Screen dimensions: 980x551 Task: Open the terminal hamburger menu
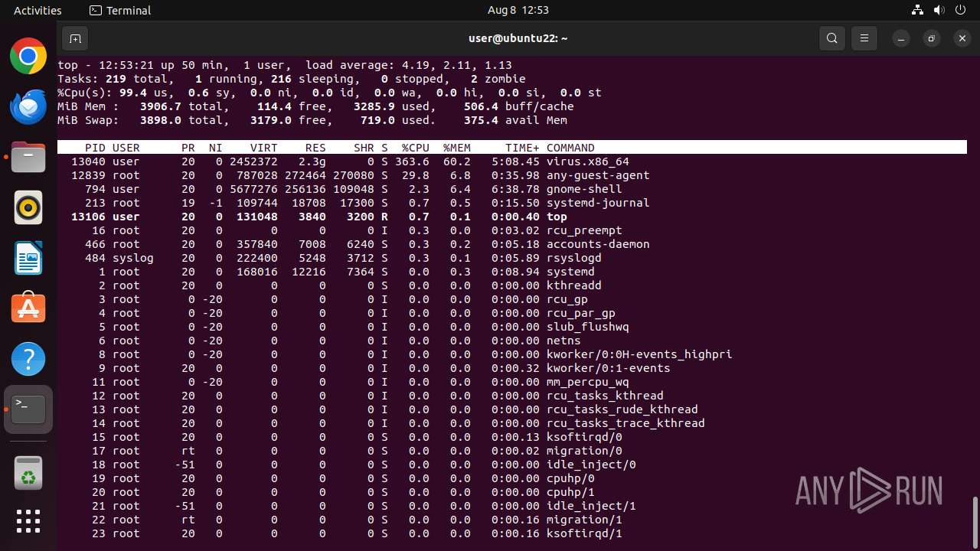pyautogui.click(x=864, y=38)
